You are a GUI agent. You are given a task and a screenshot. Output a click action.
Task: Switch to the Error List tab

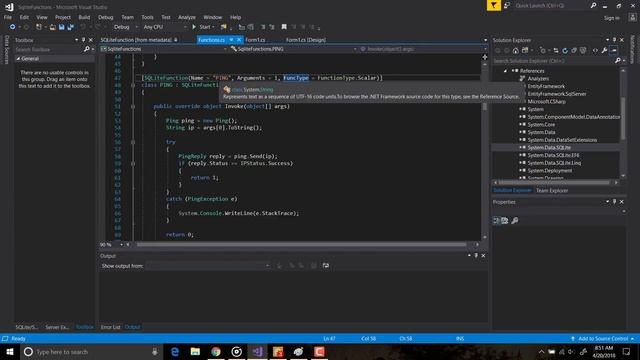pyautogui.click(x=110, y=327)
